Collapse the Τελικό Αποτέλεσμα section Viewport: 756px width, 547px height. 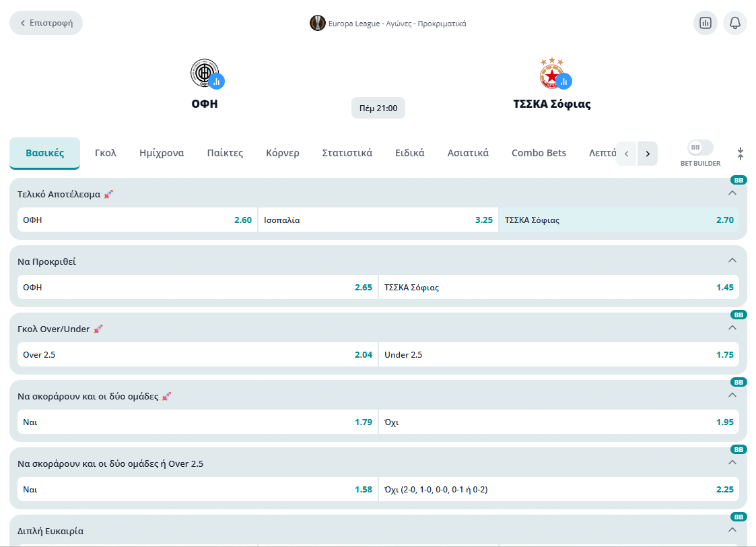pos(732,193)
